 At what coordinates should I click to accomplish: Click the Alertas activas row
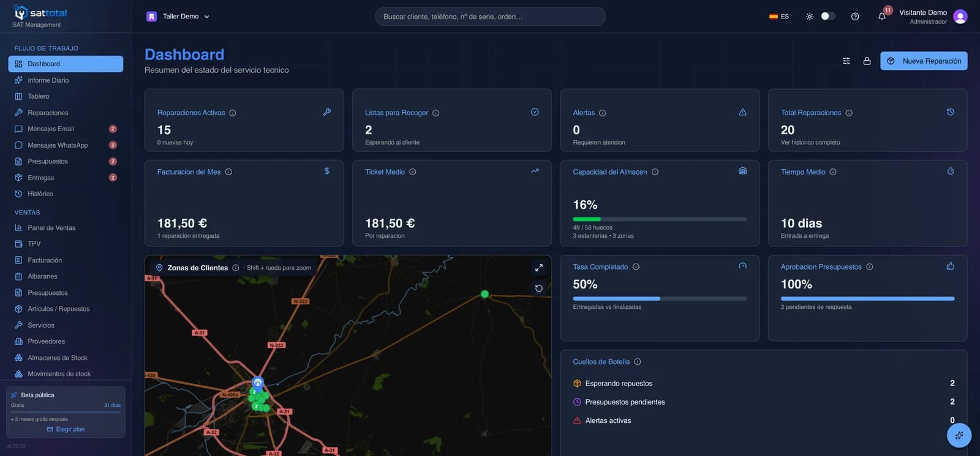click(764, 420)
